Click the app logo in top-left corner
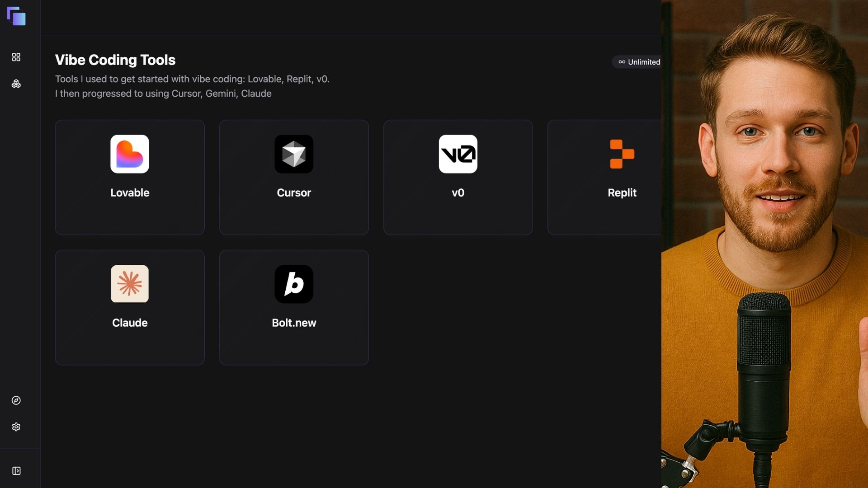This screenshot has height=488, width=868. tap(16, 16)
